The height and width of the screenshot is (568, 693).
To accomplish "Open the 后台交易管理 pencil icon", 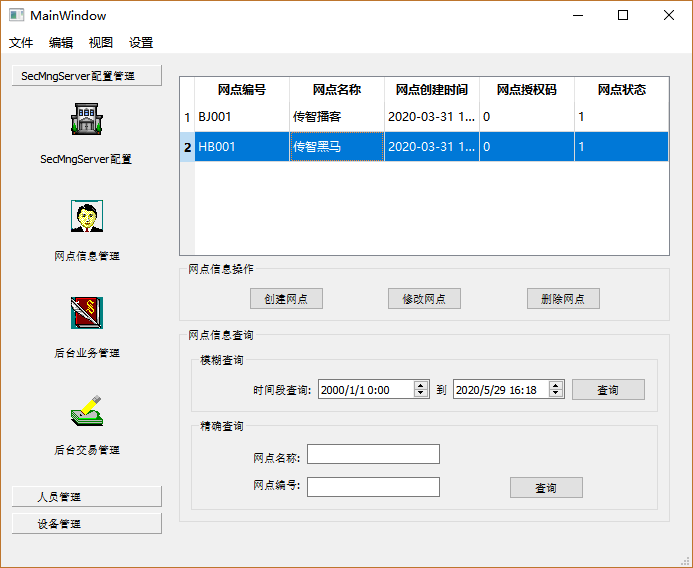I will (86, 410).
